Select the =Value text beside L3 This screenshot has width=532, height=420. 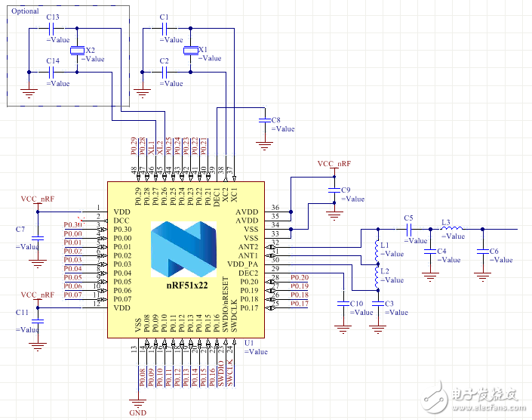point(453,236)
